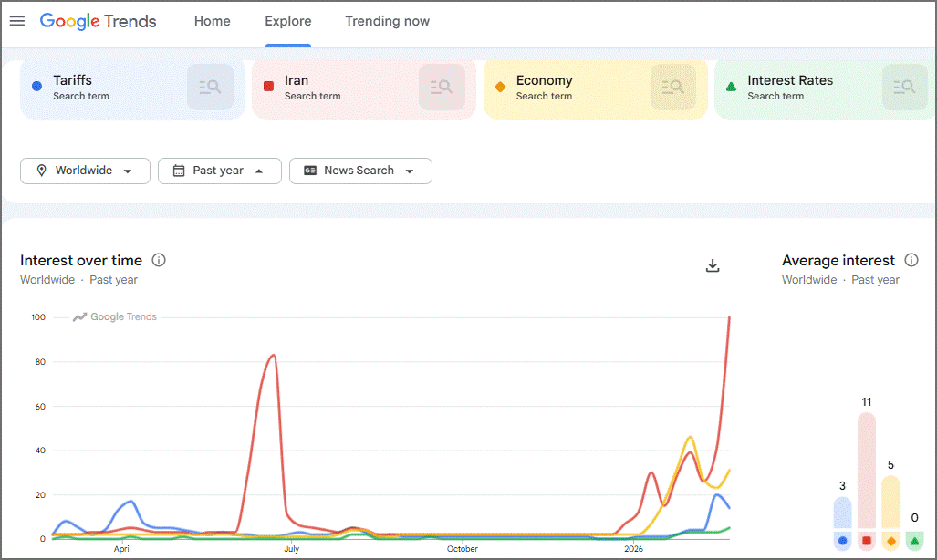Click the location pin icon in Worldwide
This screenshot has height=560, width=937.
coord(41,171)
